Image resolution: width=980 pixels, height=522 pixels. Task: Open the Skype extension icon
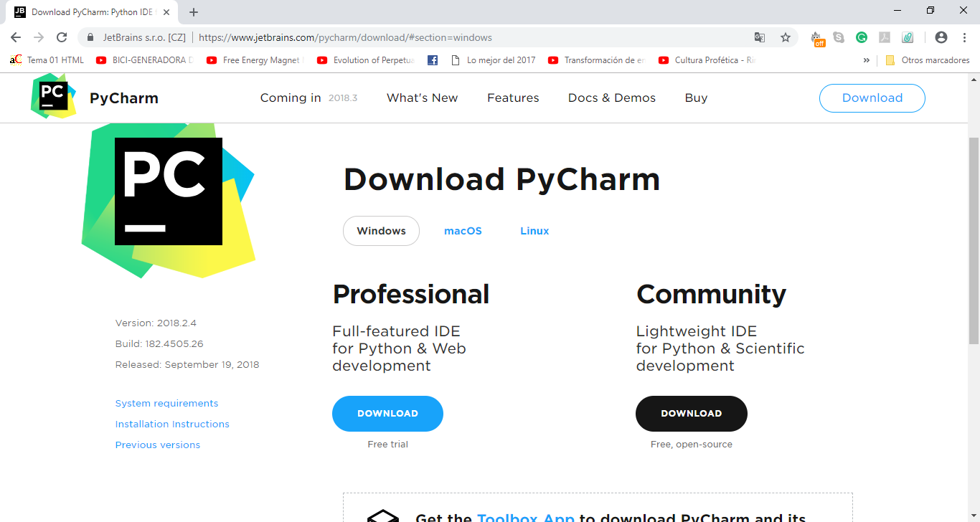pos(839,37)
